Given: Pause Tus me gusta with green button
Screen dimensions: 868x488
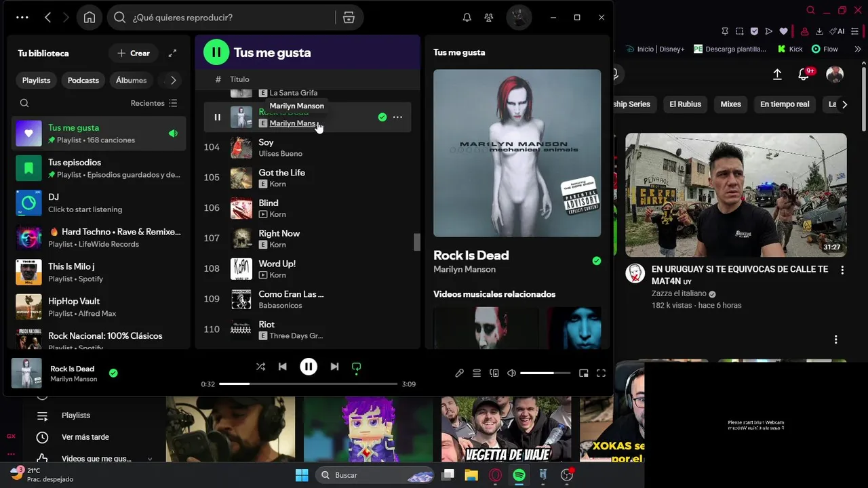Looking at the screenshot, I should [x=216, y=52].
